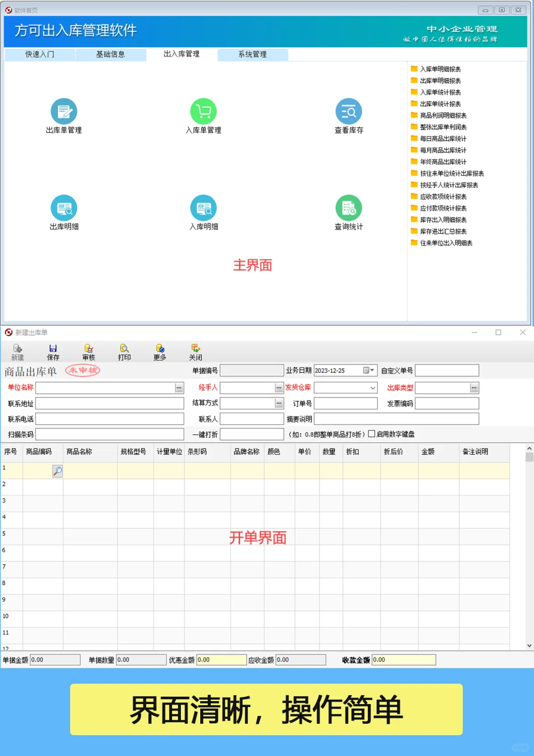This screenshot has height=756, width=534.
Task: Click the magnifier icon in row 1
Action: click(x=57, y=471)
